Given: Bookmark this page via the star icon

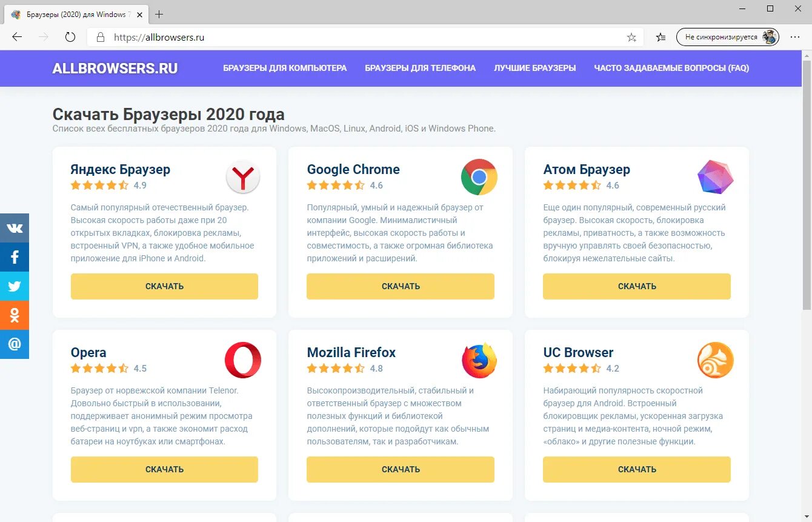Looking at the screenshot, I should click(x=631, y=37).
